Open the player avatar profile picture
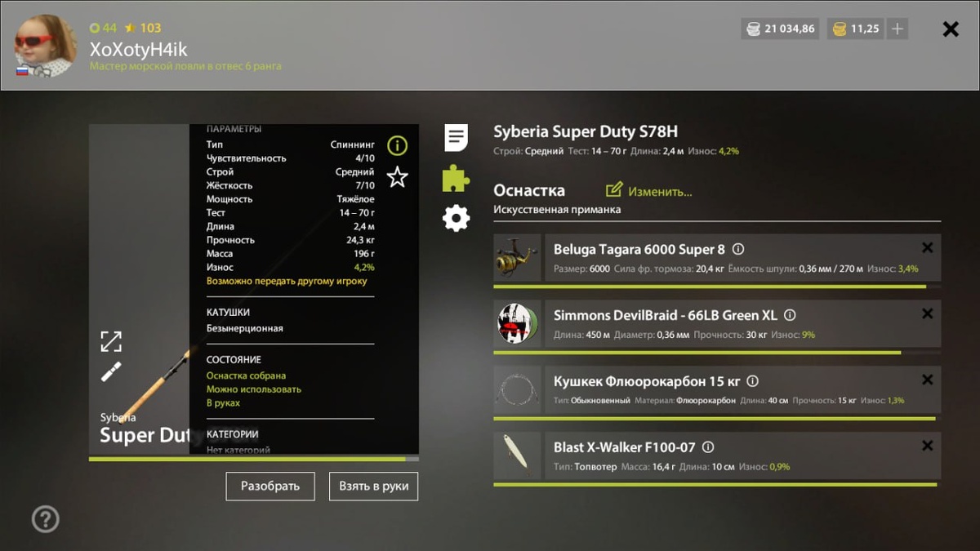 [45, 46]
